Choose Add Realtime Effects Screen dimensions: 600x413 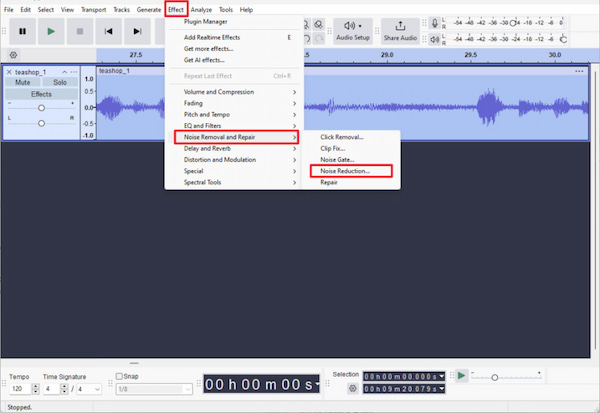pyautogui.click(x=233, y=38)
